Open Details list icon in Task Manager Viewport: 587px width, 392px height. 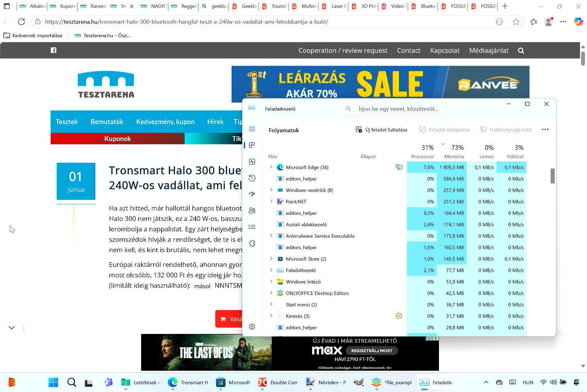pyautogui.click(x=252, y=227)
